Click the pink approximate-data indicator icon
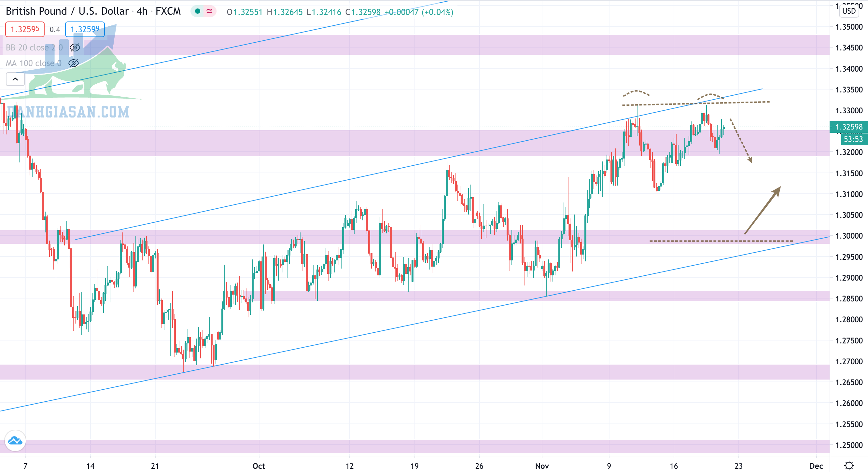Viewport: 868px width, 472px height. (x=209, y=11)
